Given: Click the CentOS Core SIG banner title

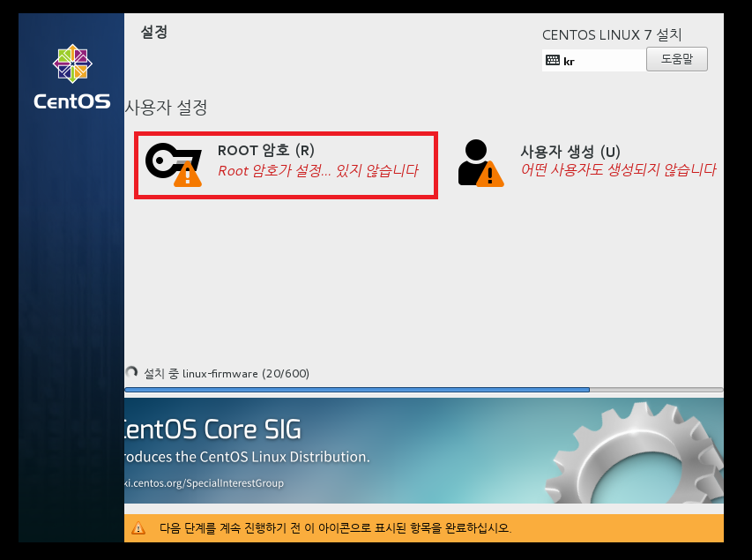Looking at the screenshot, I should click(x=212, y=429).
